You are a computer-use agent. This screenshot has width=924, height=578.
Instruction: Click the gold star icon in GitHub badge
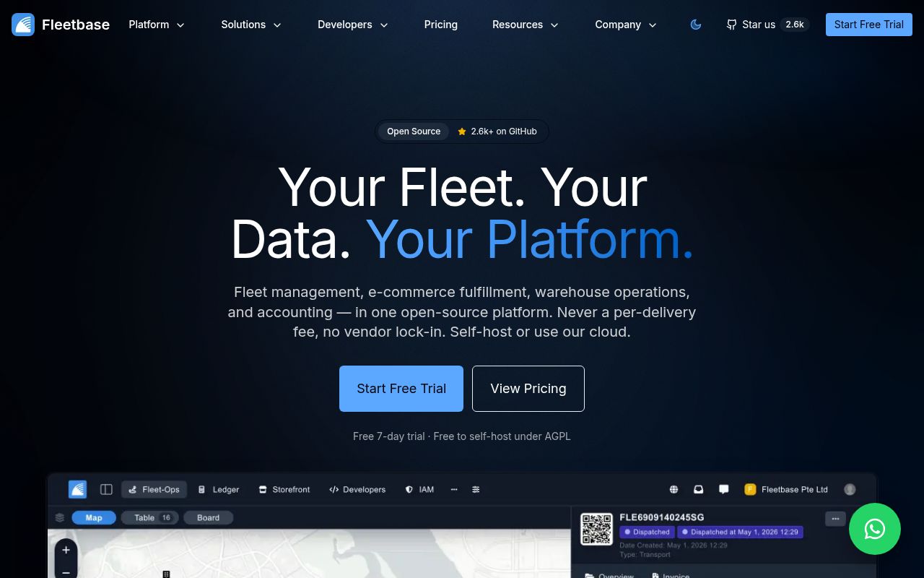pos(462,131)
